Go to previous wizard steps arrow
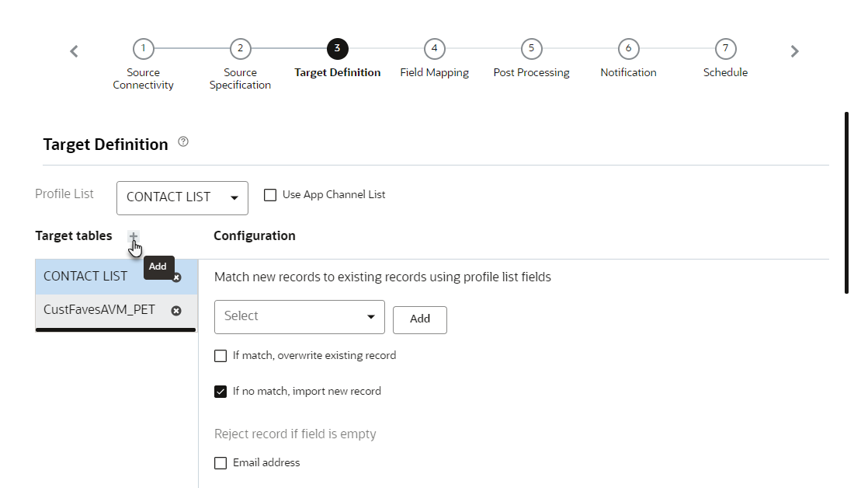The height and width of the screenshot is (488, 868). pos(75,51)
